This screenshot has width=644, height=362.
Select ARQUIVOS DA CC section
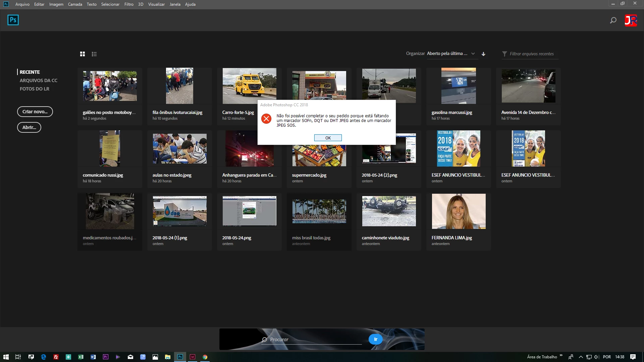38,80
